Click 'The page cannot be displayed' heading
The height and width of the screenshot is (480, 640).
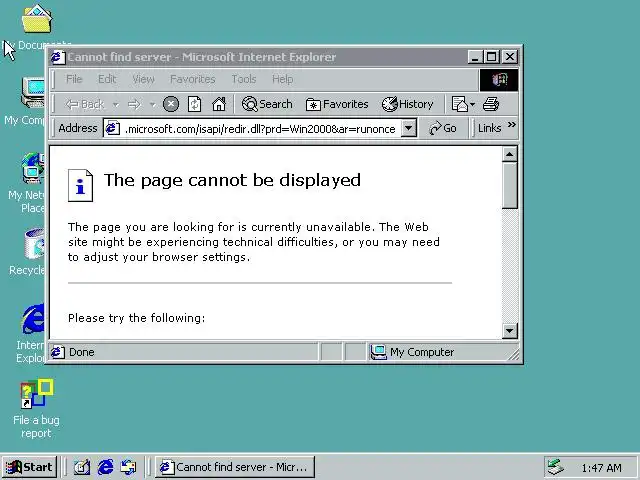[232, 180]
